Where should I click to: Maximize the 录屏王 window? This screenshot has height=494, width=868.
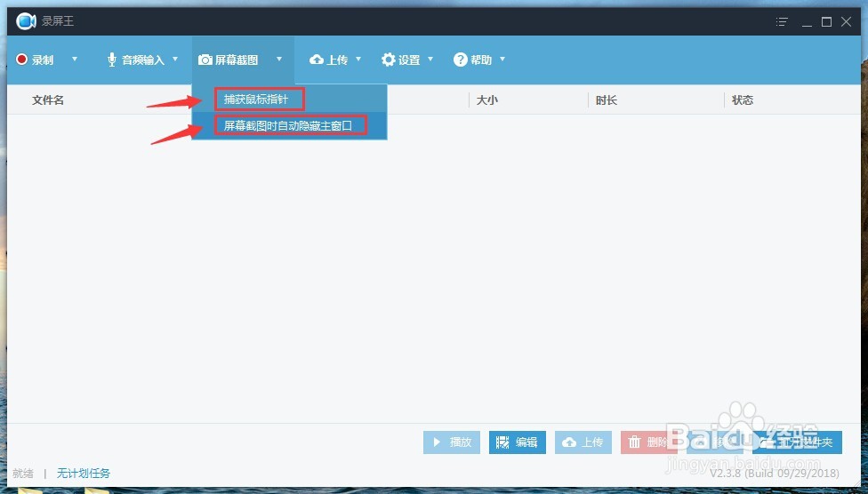(x=826, y=22)
